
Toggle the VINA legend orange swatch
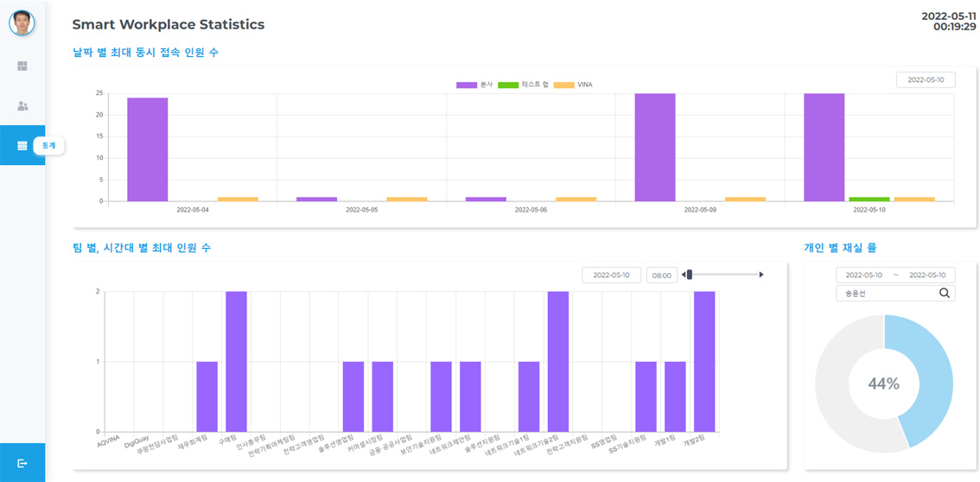[565, 85]
